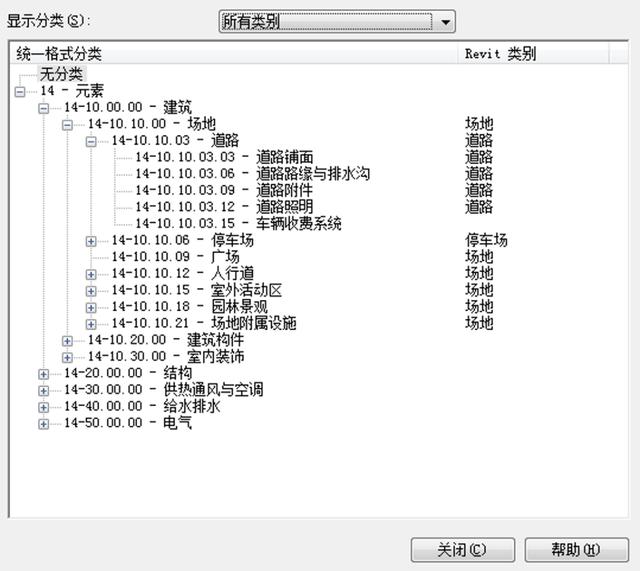Select the 14-30.00.00 - 供热通风与空调 label
The height and width of the screenshot is (571, 640).
[164, 390]
